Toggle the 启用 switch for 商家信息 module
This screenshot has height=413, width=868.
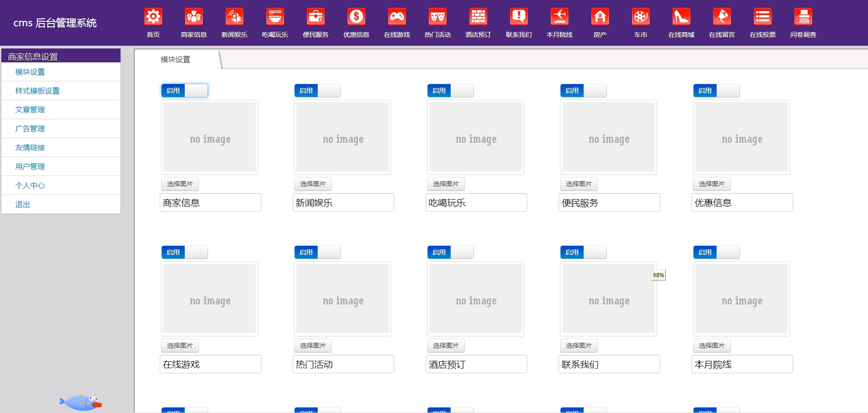185,91
